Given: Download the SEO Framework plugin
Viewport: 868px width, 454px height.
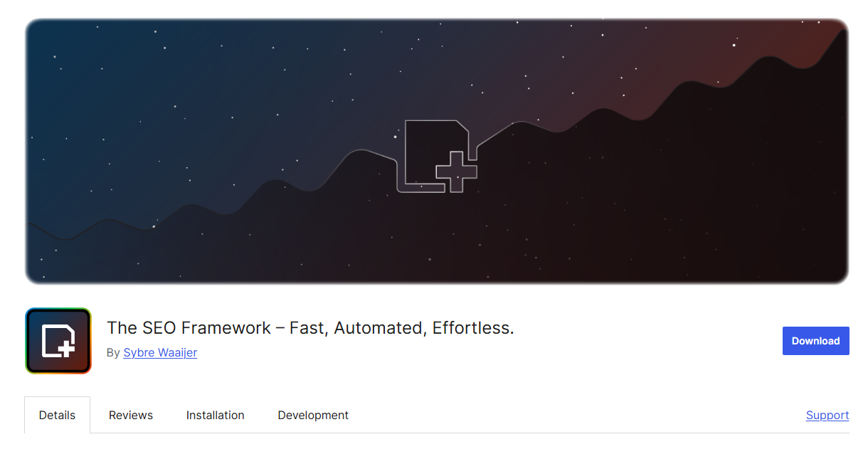Looking at the screenshot, I should pyautogui.click(x=815, y=341).
